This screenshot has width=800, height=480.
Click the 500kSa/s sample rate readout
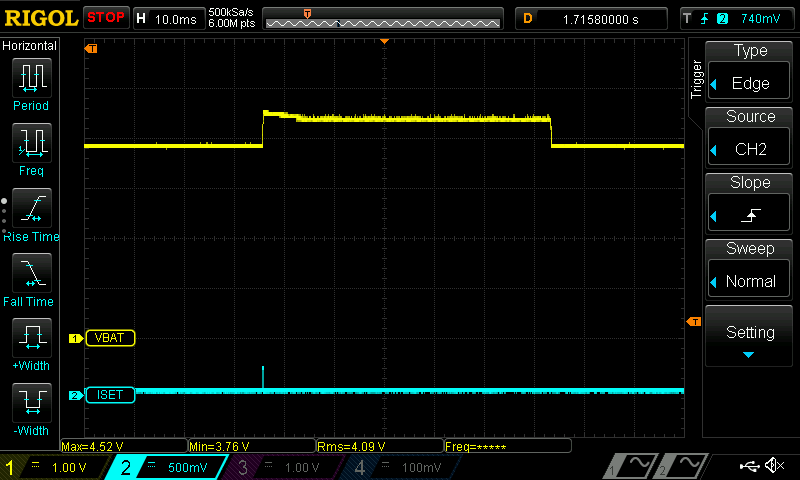231,12
